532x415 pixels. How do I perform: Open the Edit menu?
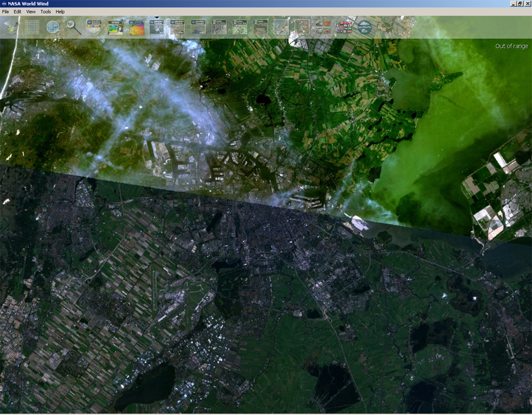[x=18, y=12]
